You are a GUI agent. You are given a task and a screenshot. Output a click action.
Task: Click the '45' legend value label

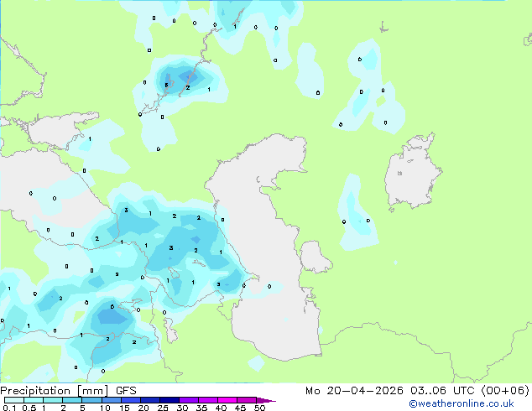coord(240,408)
